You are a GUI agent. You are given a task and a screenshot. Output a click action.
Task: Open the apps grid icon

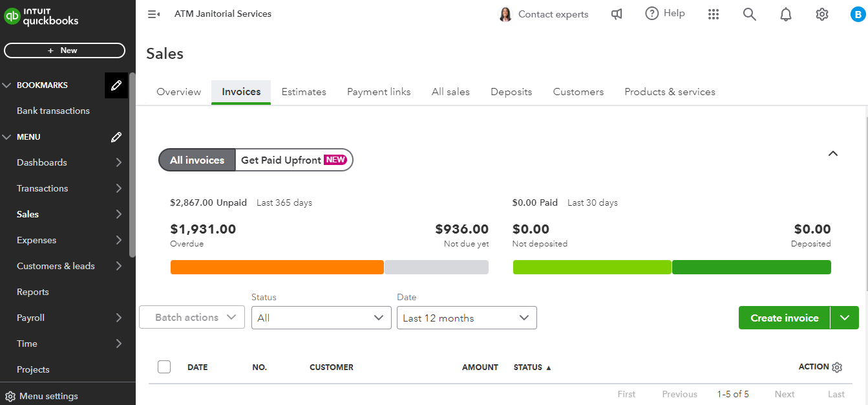714,14
